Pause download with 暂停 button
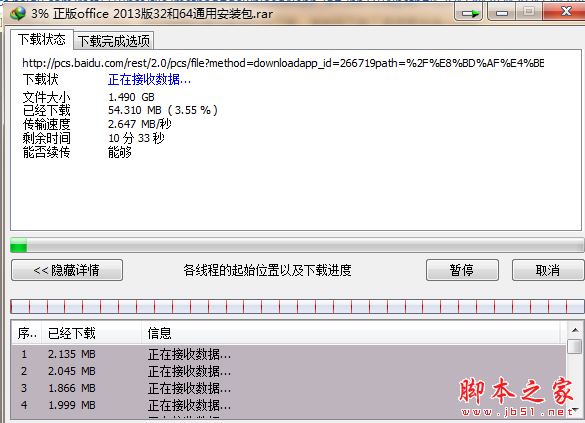This screenshot has height=423, width=585. pos(462,270)
